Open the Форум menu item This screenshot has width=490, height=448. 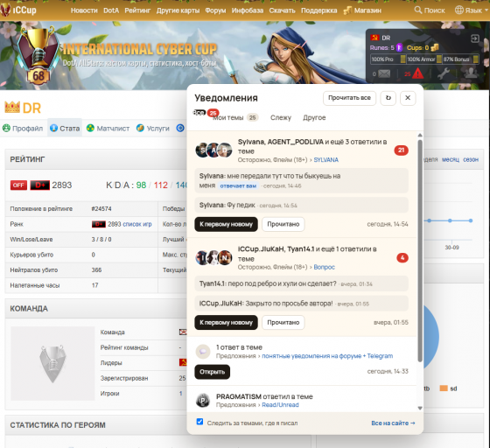click(x=215, y=10)
